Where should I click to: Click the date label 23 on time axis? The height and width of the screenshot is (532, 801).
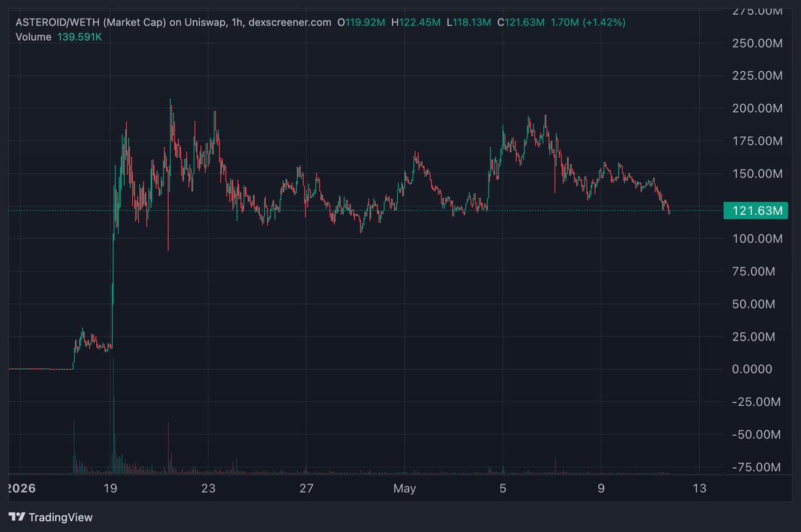pyautogui.click(x=208, y=489)
